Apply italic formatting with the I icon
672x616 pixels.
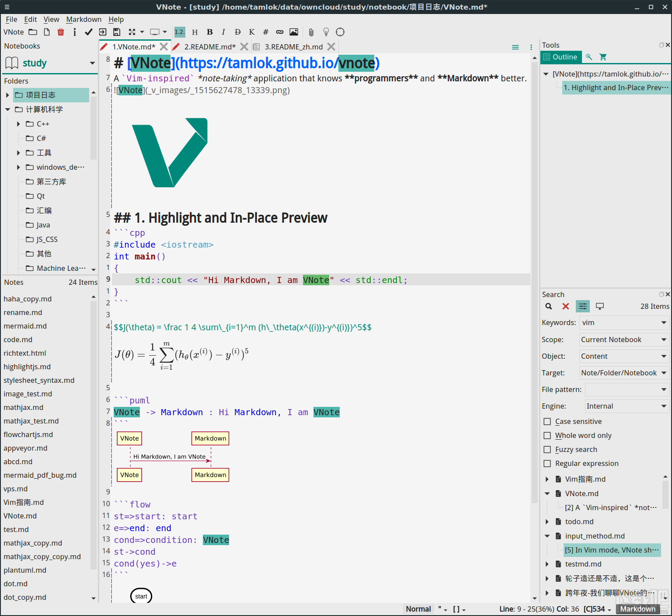(223, 32)
